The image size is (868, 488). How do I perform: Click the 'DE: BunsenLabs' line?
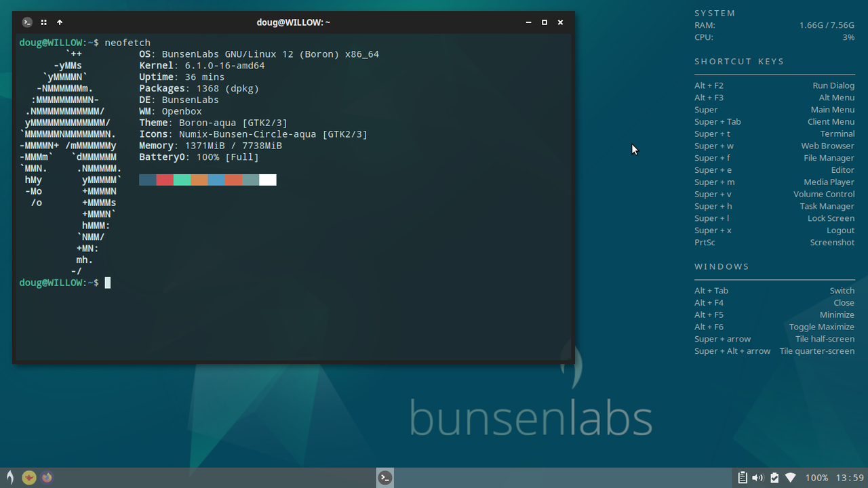click(179, 100)
